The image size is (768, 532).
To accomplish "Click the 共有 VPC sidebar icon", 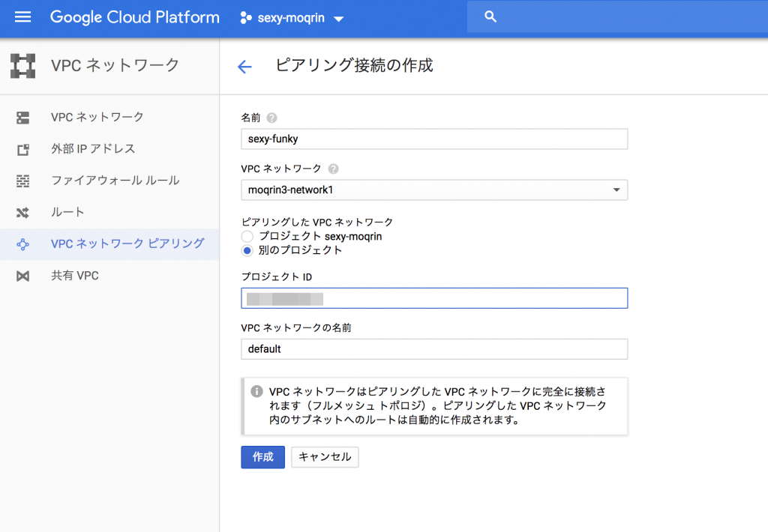I will (23, 276).
